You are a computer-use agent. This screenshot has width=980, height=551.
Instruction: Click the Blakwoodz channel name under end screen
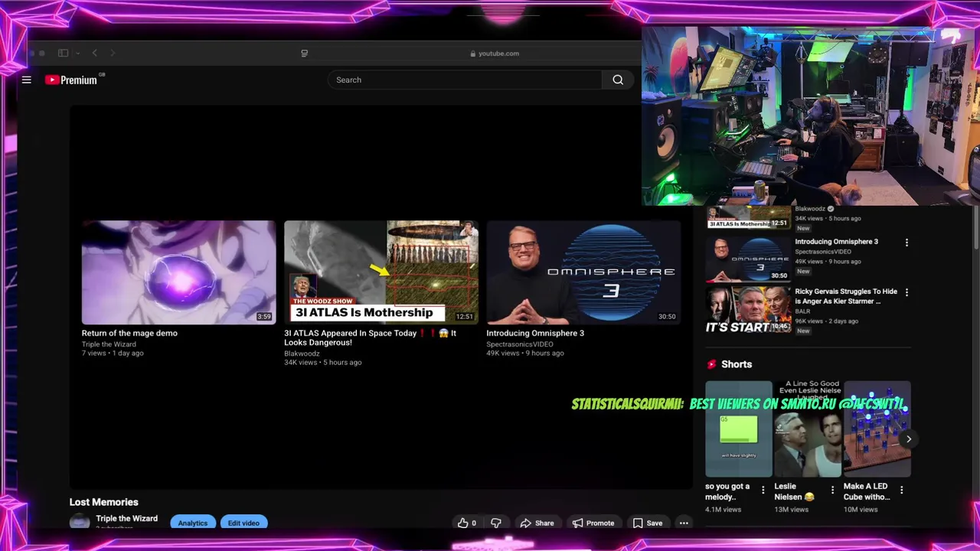point(302,354)
